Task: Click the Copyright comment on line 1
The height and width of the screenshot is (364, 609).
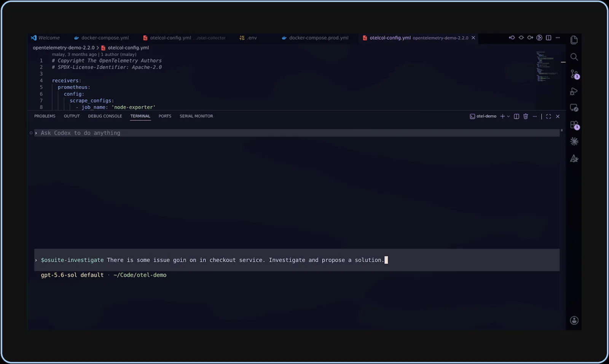Action: [x=107, y=60]
